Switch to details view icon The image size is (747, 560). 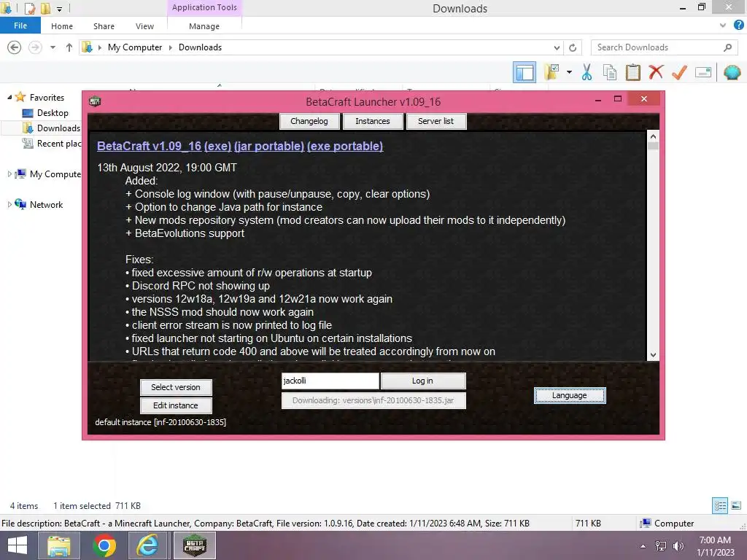point(720,506)
